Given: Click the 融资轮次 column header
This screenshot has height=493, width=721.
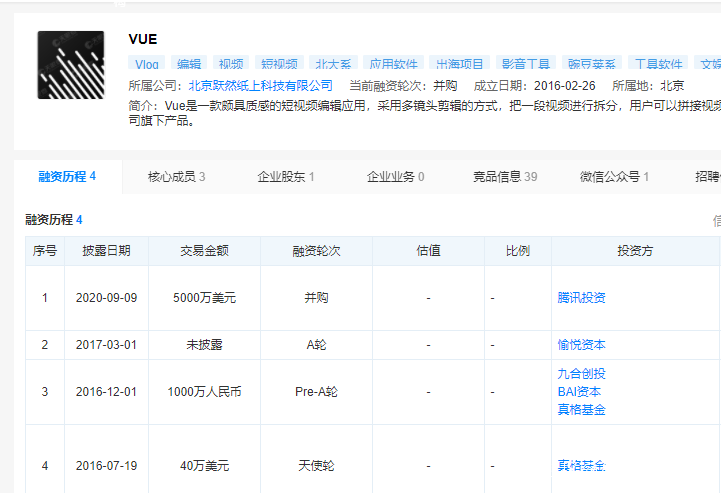Looking at the screenshot, I should 316,251.
